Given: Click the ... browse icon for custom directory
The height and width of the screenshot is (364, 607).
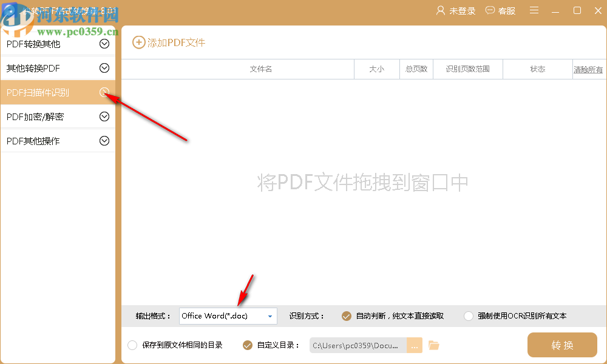Looking at the screenshot, I should pos(415,345).
